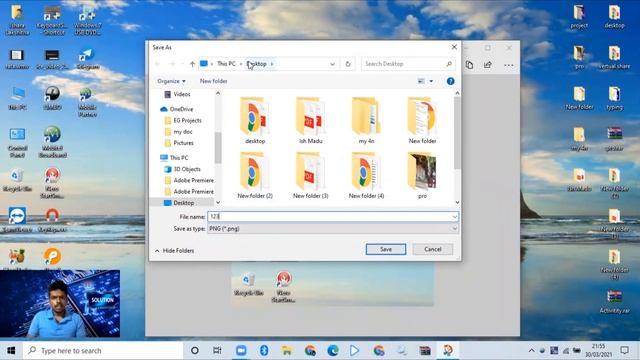This screenshot has width=640, height=360.
Task: Click the Bluetooth icon on taskbar
Action: click(264, 351)
